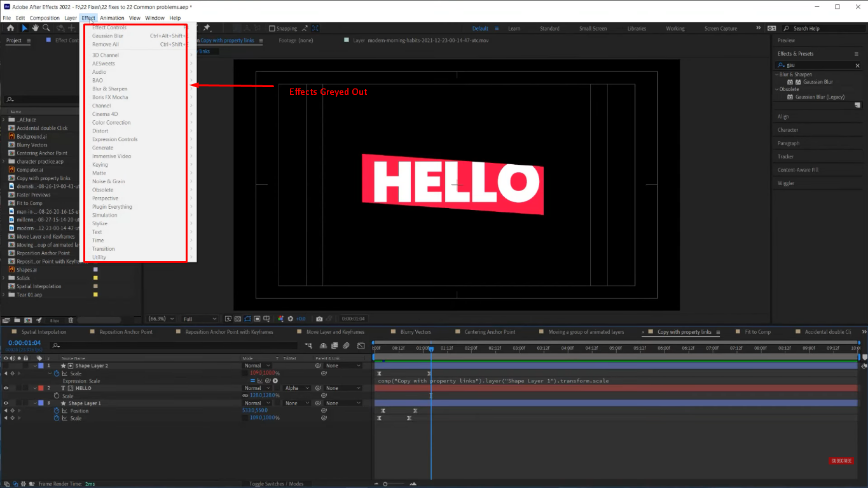Open the Magnification ratio dropdown
This screenshot has width=868, height=488.
tap(162, 319)
